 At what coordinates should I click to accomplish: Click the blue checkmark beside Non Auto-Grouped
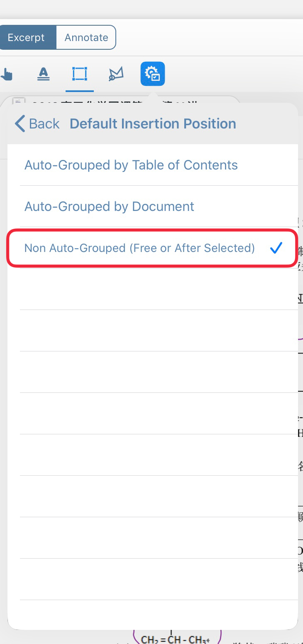pos(276,248)
